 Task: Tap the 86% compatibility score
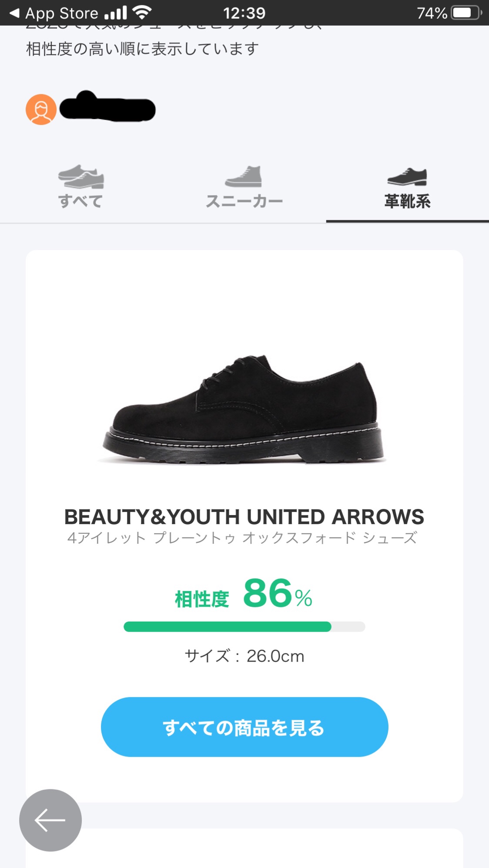click(x=277, y=594)
